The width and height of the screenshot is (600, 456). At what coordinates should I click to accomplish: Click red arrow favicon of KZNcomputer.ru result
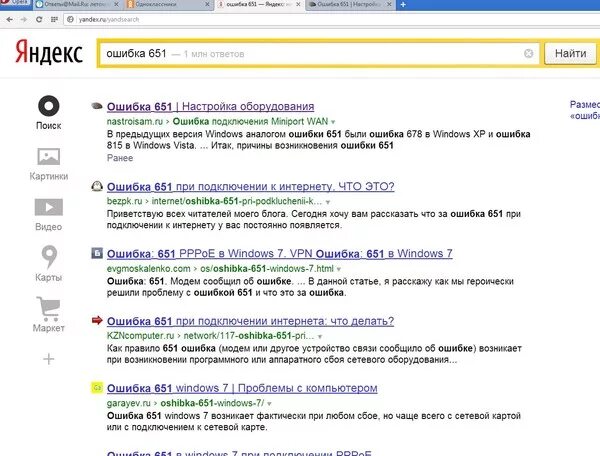(x=97, y=320)
